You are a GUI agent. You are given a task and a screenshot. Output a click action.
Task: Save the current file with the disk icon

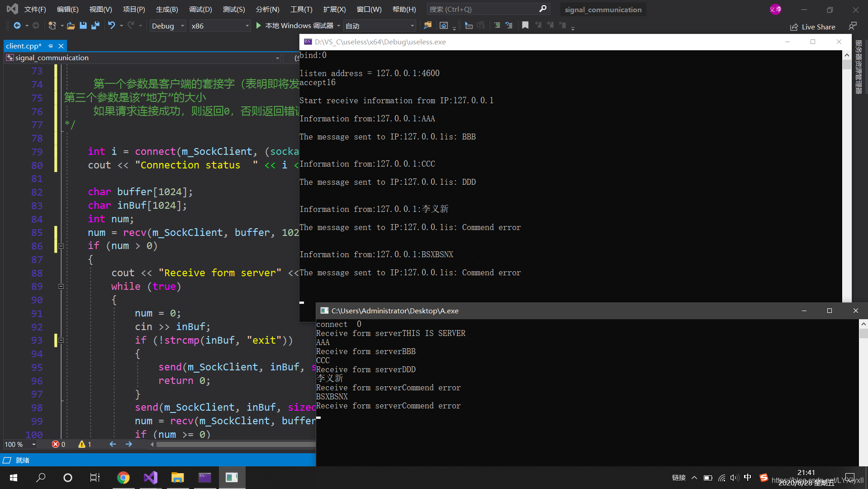(83, 26)
